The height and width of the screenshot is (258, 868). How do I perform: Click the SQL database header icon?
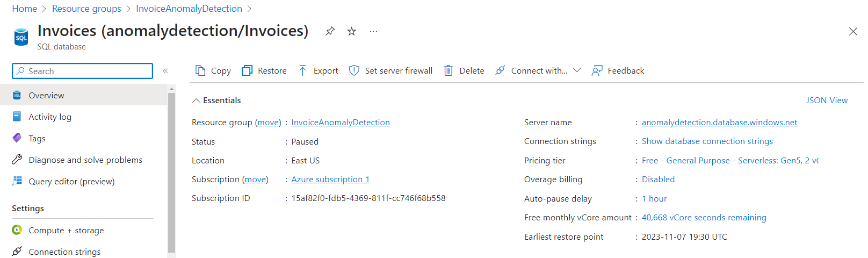pyautogui.click(x=21, y=37)
